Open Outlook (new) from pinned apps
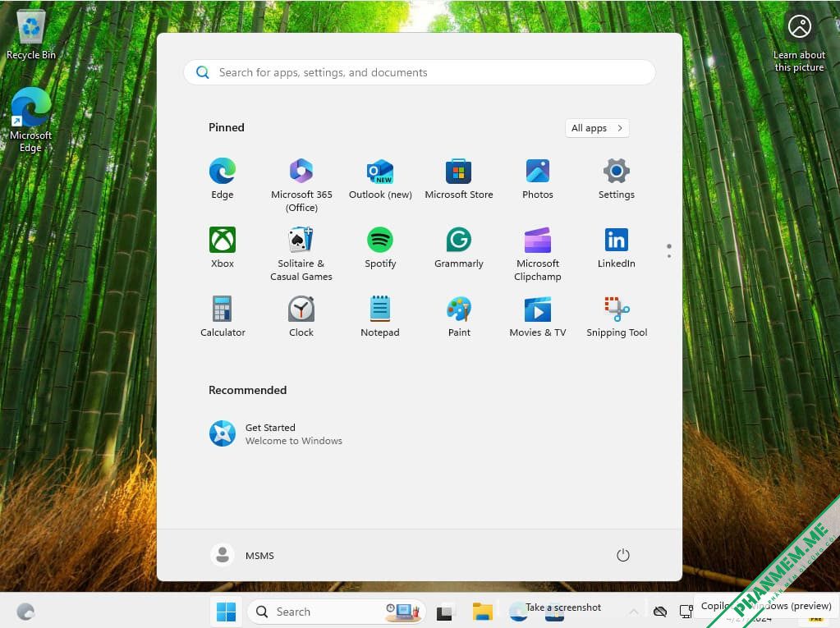The width and height of the screenshot is (840, 628). pyautogui.click(x=380, y=179)
